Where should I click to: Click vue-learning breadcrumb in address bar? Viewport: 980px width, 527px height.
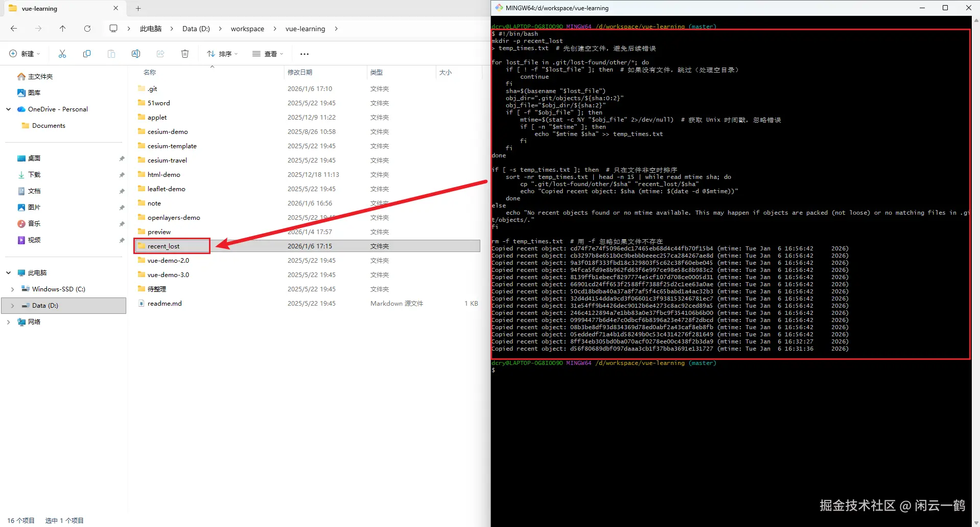pos(305,29)
